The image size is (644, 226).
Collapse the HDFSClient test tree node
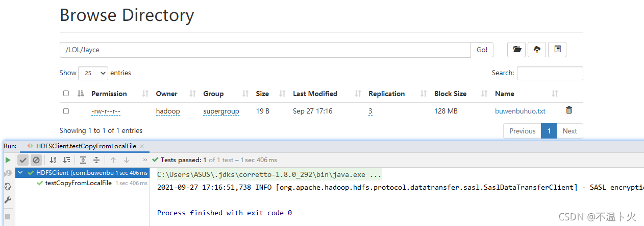click(20, 173)
